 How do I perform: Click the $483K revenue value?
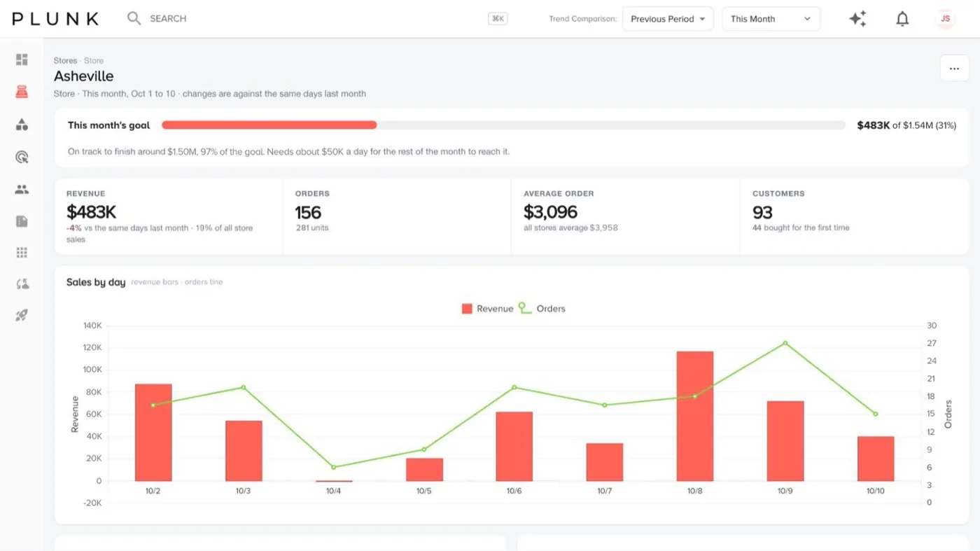[x=91, y=211]
